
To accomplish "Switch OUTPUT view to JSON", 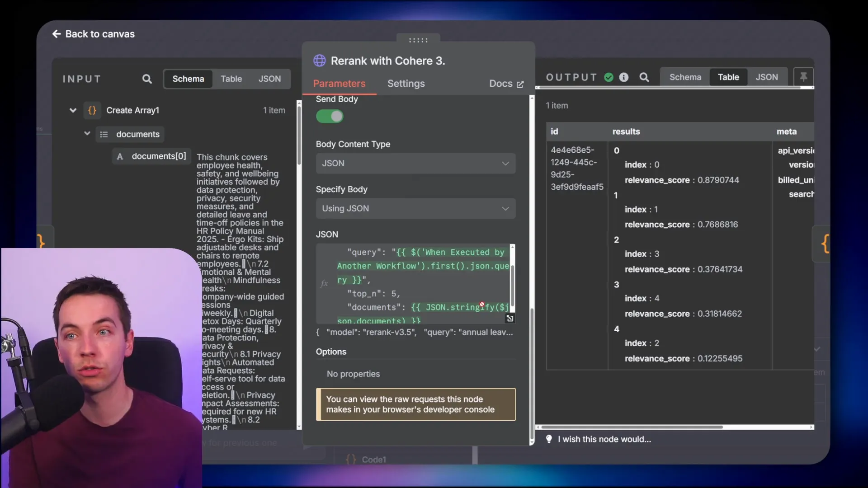I will click(767, 77).
